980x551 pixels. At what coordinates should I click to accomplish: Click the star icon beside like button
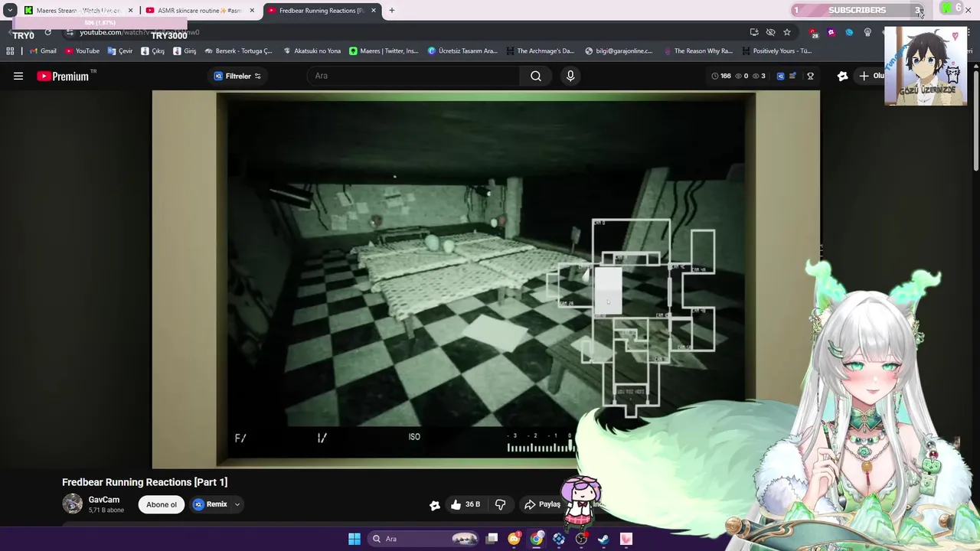point(435,505)
